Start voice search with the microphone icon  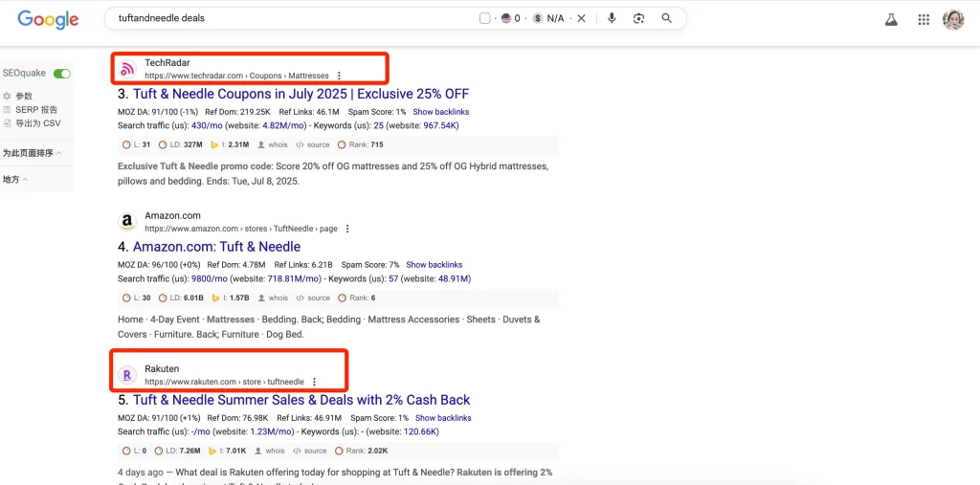coord(612,19)
